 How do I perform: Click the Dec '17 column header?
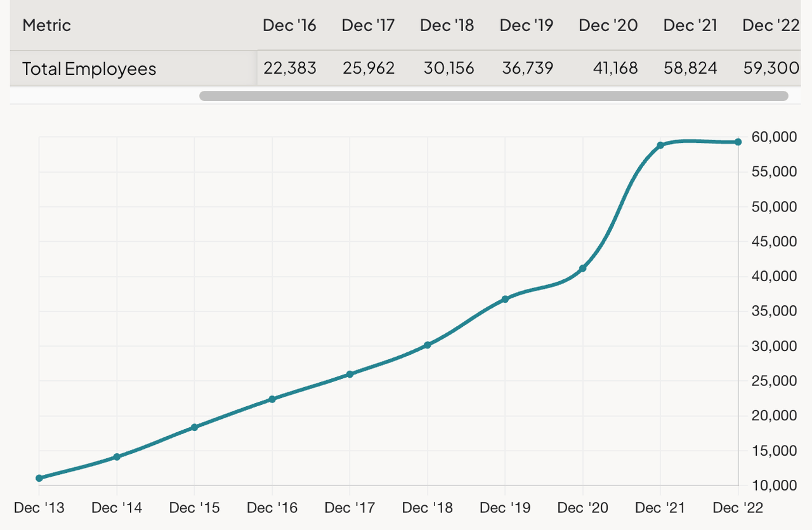(369, 25)
